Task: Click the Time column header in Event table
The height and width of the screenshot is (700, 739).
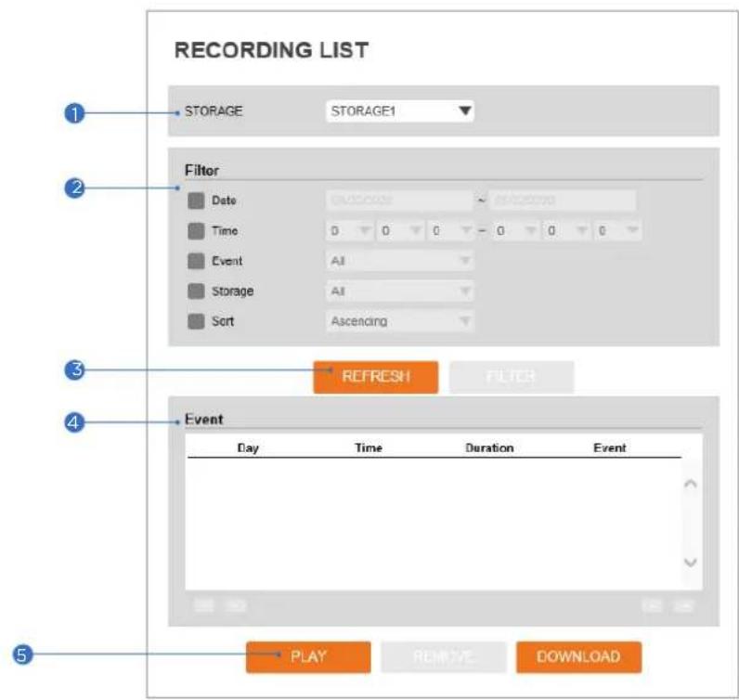Action: tap(369, 447)
